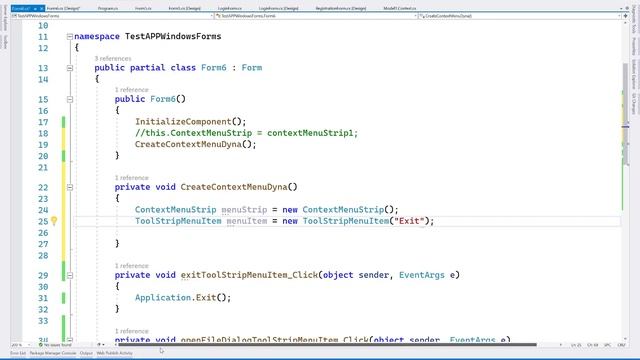Click the 'Form' base class on line 13

pos(252,68)
